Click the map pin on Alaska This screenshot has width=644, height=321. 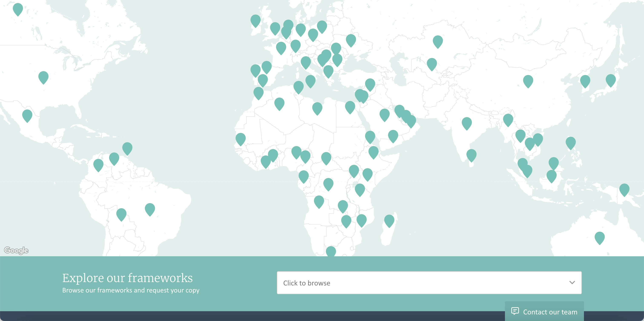click(x=18, y=9)
